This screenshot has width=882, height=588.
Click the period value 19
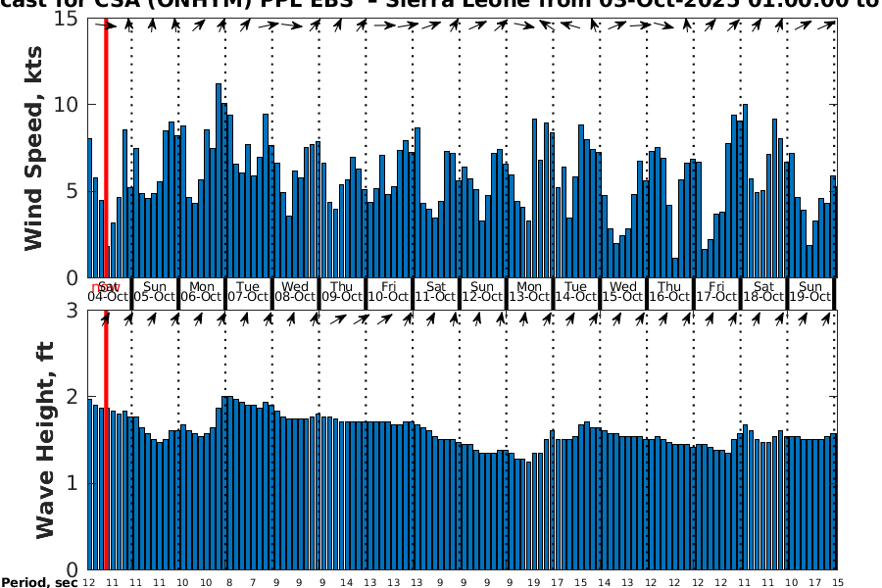pos(534,582)
